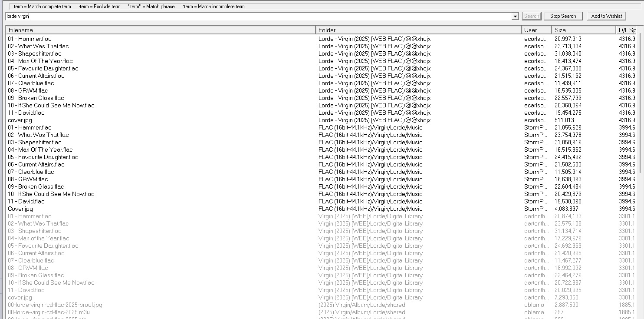Click the size value 4,083,897
Image resolution: width=644 pixels, height=319 pixels.
[566, 209]
